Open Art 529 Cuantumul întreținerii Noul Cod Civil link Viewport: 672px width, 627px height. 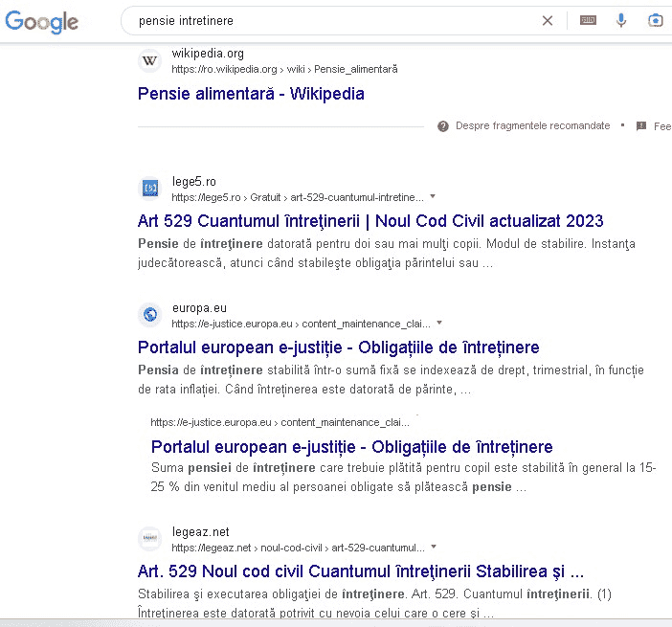pyautogui.click(x=370, y=221)
